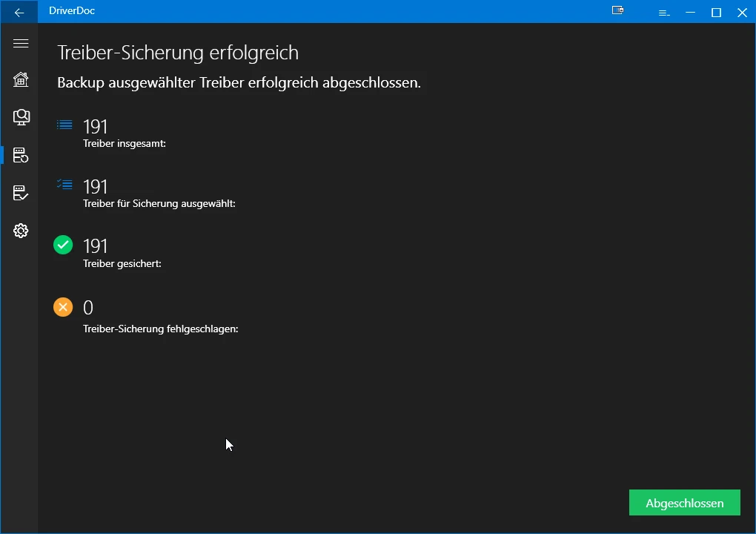Viewport: 756px width, 534px height.
Task: Open the title bar lines menu icon
Action: [x=664, y=13]
